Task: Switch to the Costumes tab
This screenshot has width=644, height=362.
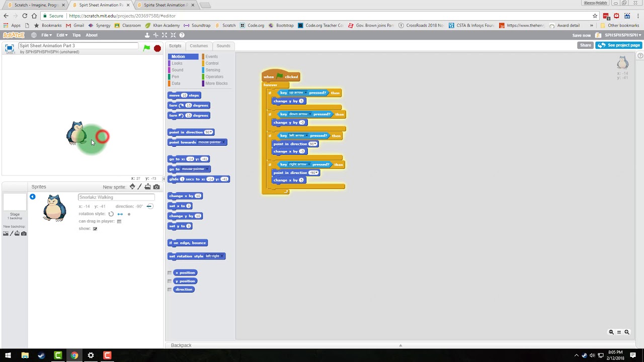Action: [199, 46]
